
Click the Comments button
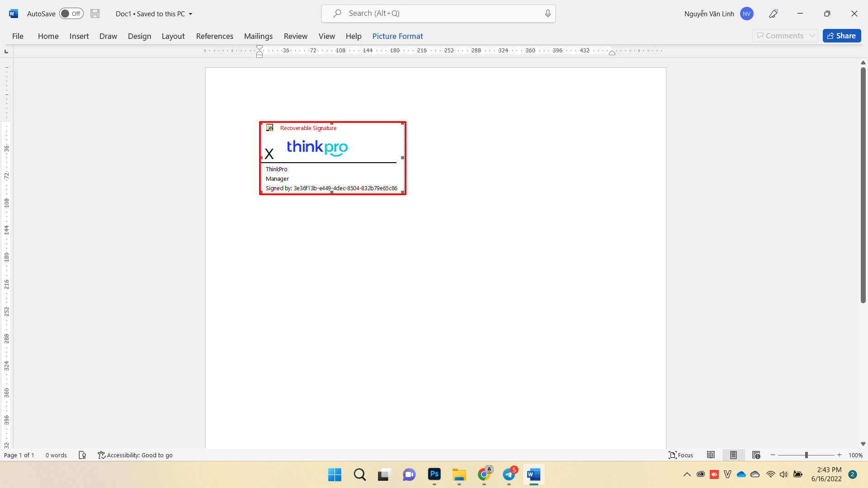click(x=780, y=36)
